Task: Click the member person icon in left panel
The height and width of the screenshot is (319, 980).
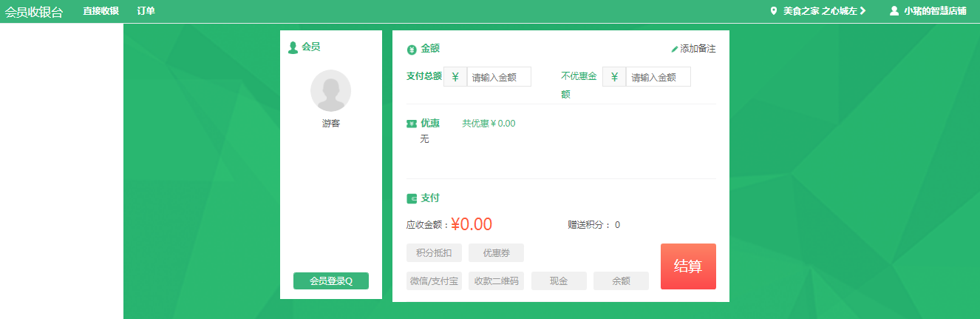Action: pyautogui.click(x=293, y=47)
